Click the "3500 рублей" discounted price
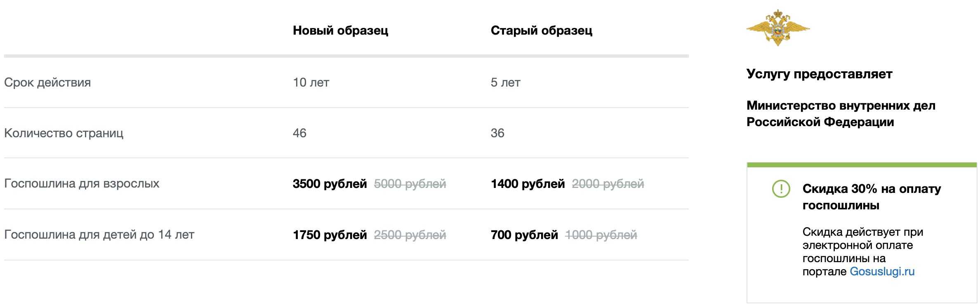 coord(330,184)
